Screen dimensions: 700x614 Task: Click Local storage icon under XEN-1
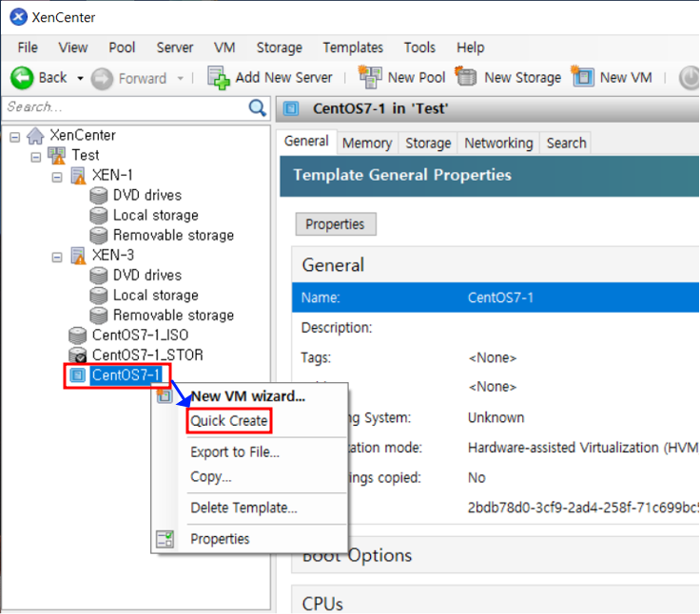pyautogui.click(x=99, y=216)
